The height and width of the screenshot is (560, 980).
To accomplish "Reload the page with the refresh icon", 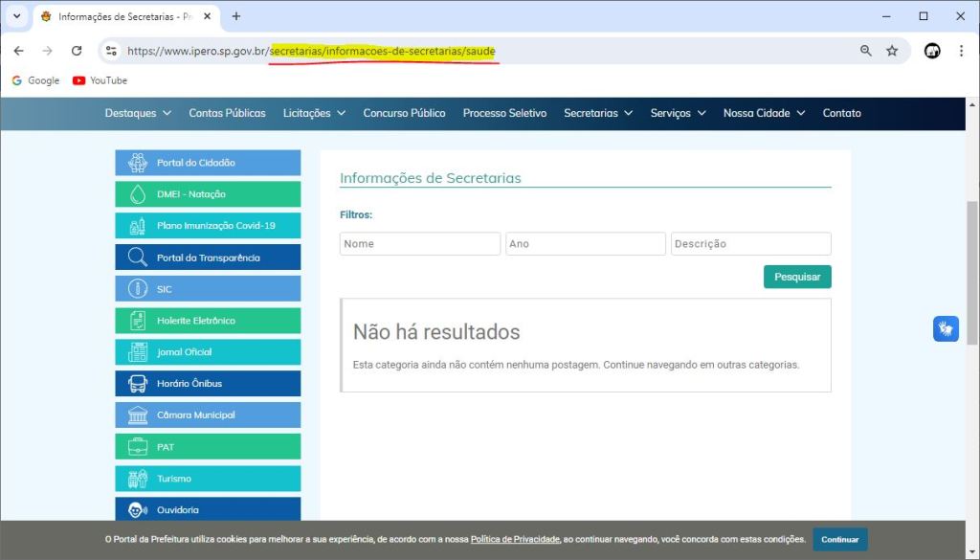I will click(77, 51).
